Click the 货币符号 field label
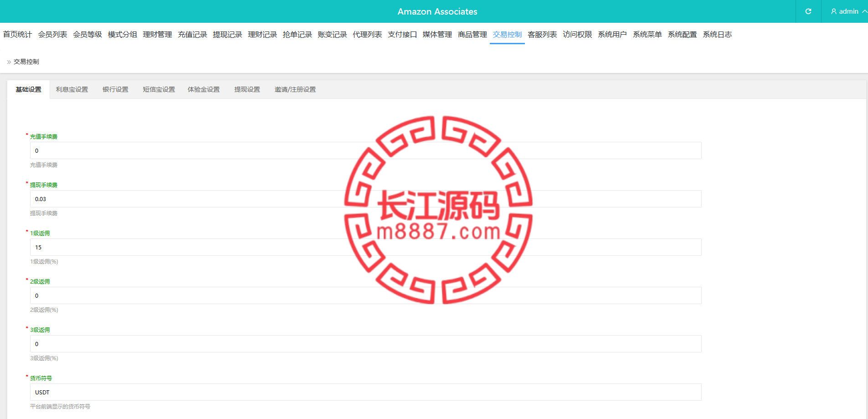The width and height of the screenshot is (868, 419). click(x=41, y=378)
